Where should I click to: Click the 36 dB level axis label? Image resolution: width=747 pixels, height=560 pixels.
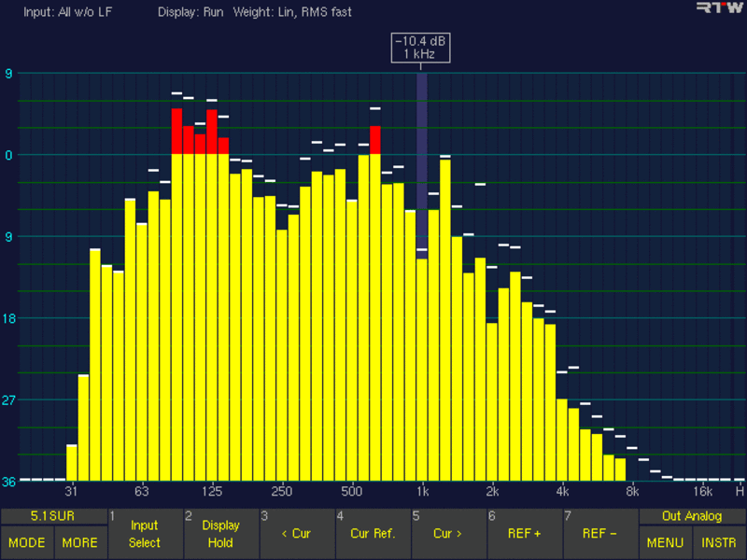click(8, 482)
